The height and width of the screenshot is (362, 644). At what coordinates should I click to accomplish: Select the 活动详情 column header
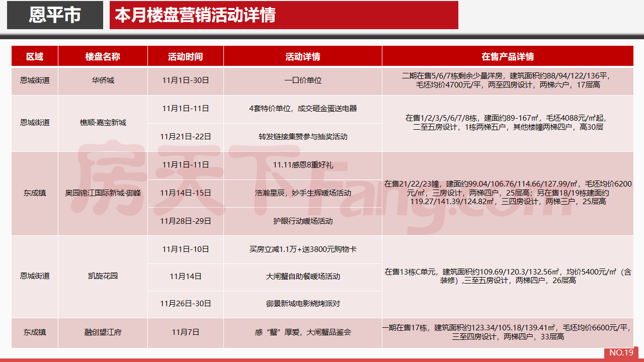pyautogui.click(x=303, y=56)
